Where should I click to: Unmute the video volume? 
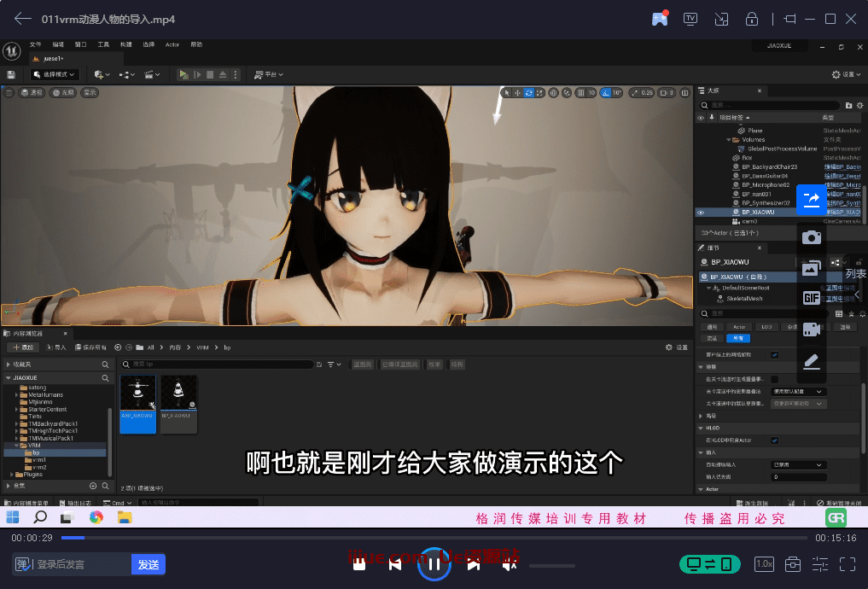510,564
